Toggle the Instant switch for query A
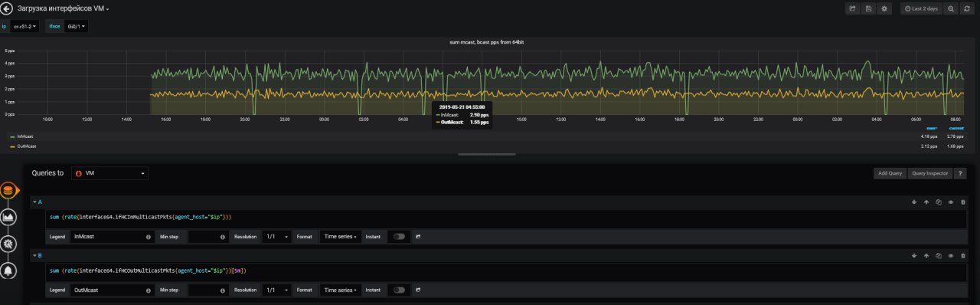Screen dimensions: 980x305 (399, 237)
